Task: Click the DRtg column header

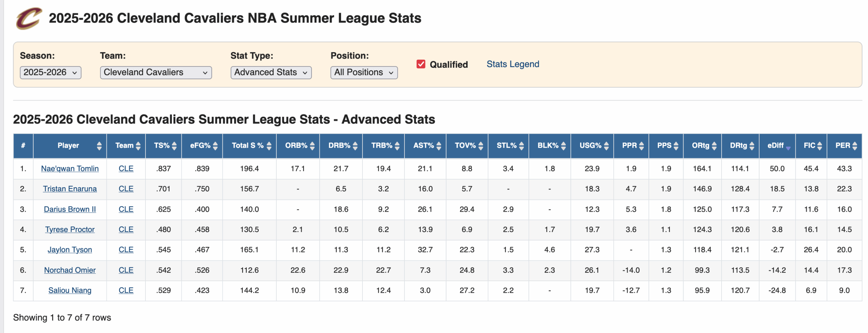Action: tap(738, 146)
